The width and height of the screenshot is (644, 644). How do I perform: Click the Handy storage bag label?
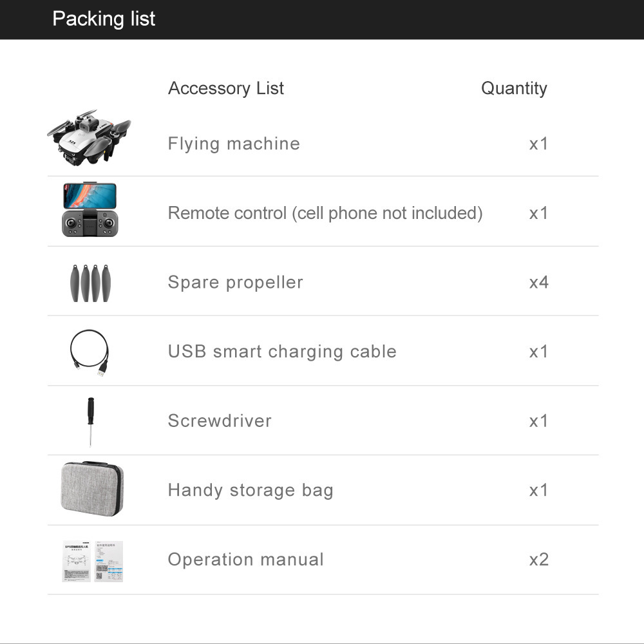click(251, 490)
